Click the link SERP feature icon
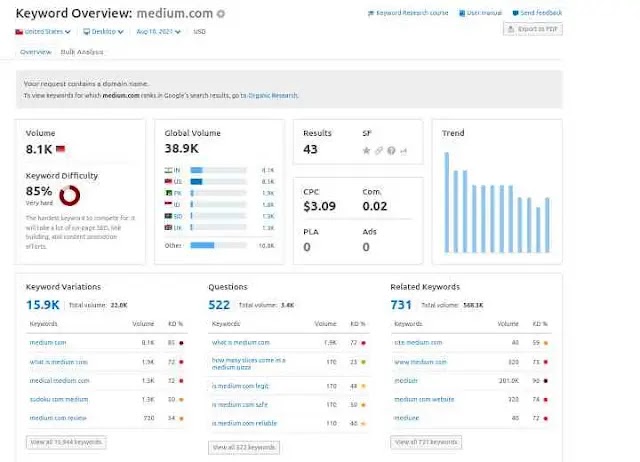This screenshot has width=640, height=462. tap(379, 151)
